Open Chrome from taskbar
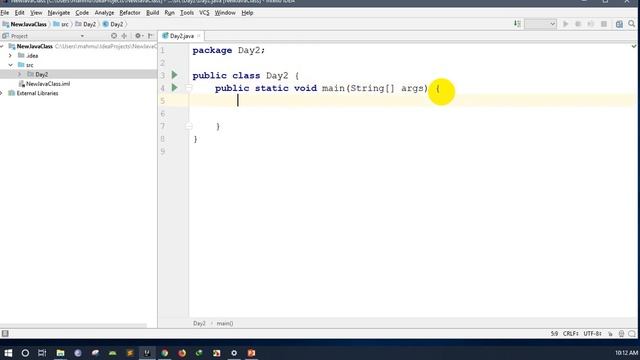Screen dimensions: 640x360 point(164,353)
